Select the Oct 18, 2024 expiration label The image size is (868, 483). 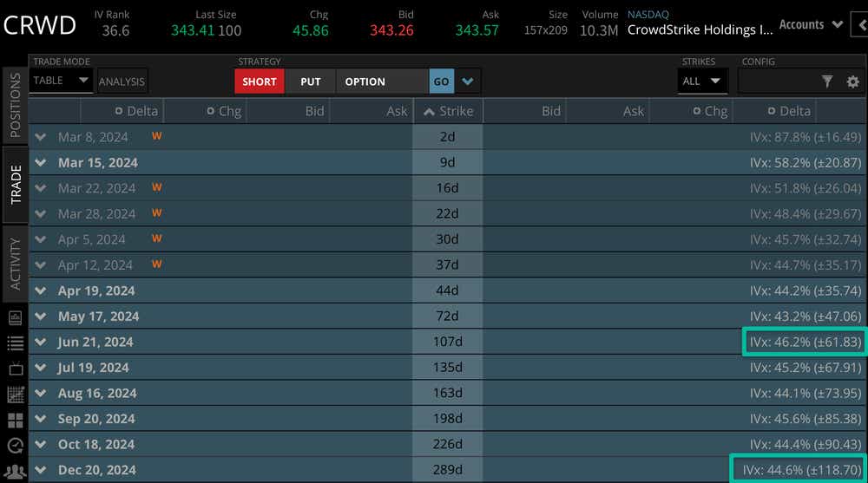96,444
